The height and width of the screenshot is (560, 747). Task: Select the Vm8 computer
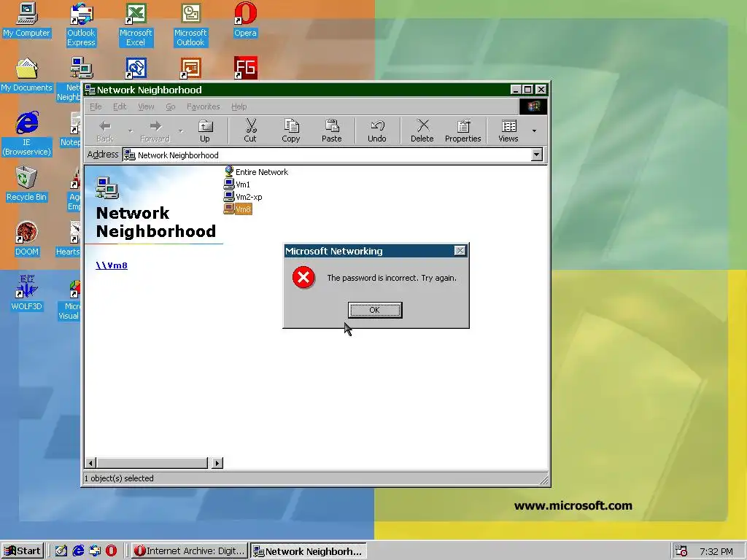tap(238, 209)
